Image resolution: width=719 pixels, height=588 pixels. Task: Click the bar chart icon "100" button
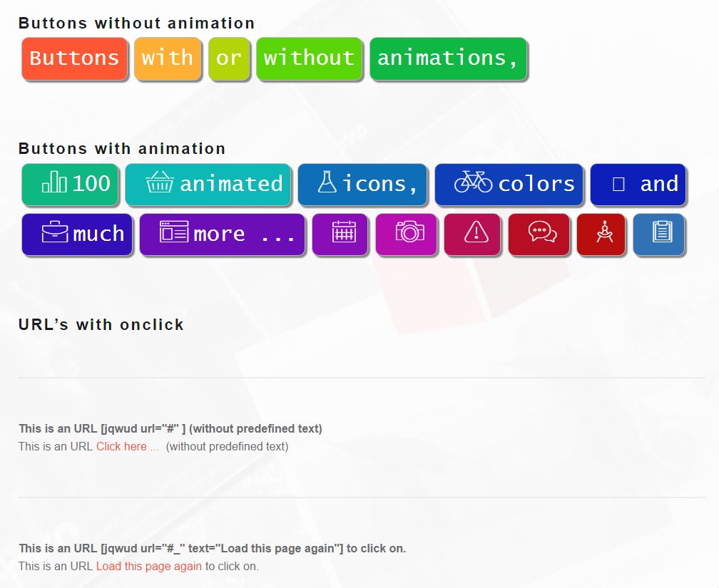70,184
